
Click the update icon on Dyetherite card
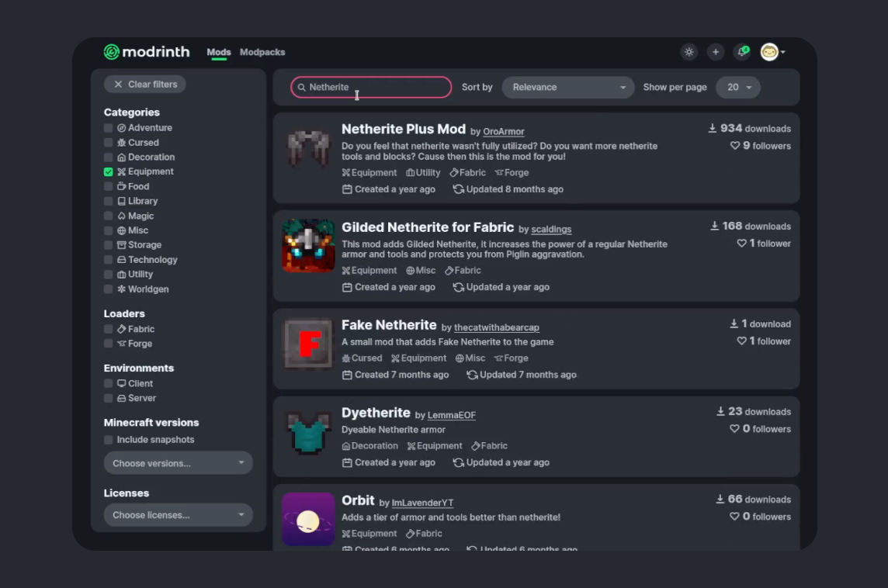[x=458, y=462]
